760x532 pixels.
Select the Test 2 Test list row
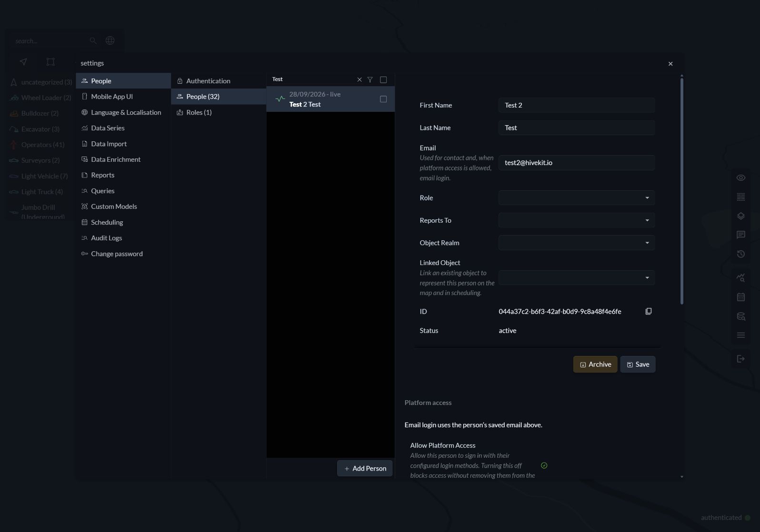(x=330, y=99)
